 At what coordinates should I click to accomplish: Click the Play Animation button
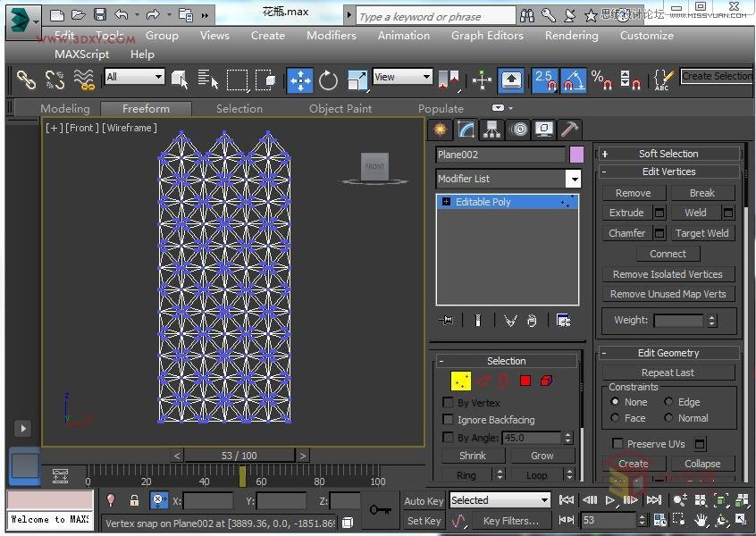click(611, 501)
